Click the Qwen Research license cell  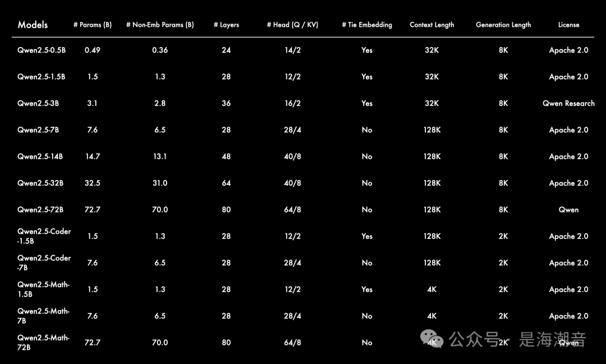coord(568,103)
